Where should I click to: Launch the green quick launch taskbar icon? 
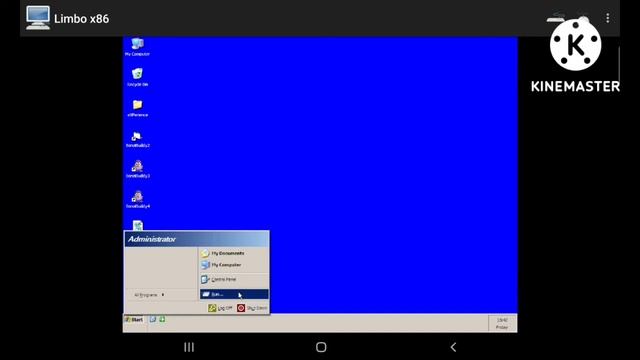pos(162,319)
